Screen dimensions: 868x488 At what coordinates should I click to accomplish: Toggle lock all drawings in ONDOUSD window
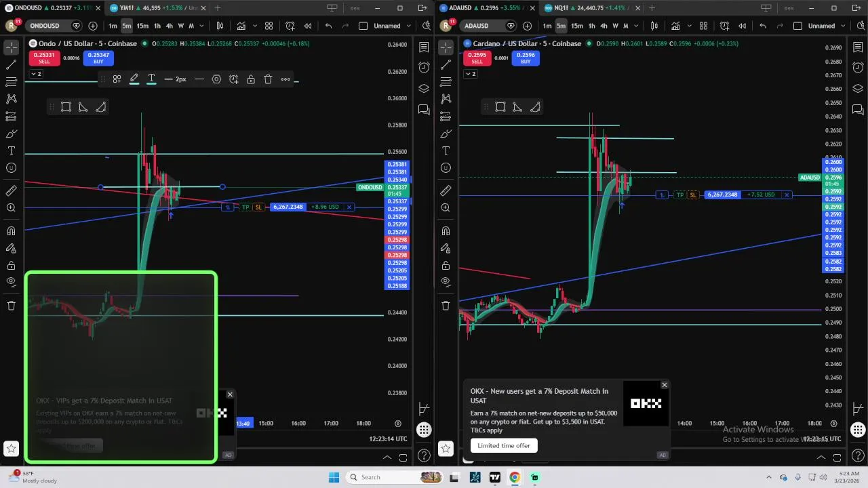pos(12,266)
